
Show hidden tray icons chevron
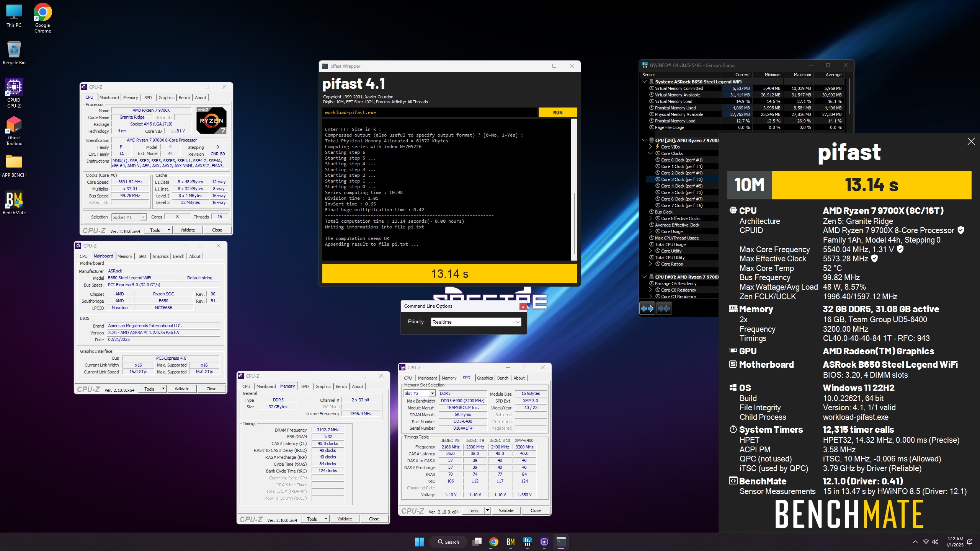(x=915, y=542)
